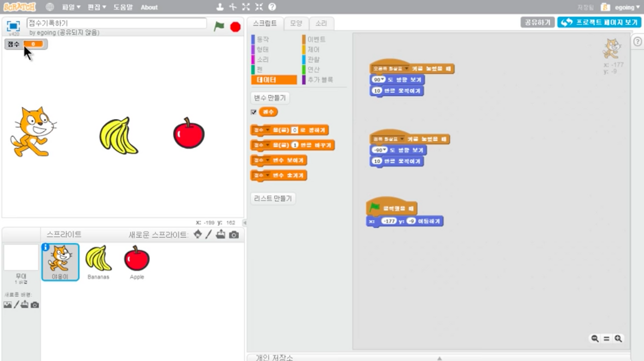Paint a new sprite with brush icon
The height and width of the screenshot is (361, 644).
209,235
